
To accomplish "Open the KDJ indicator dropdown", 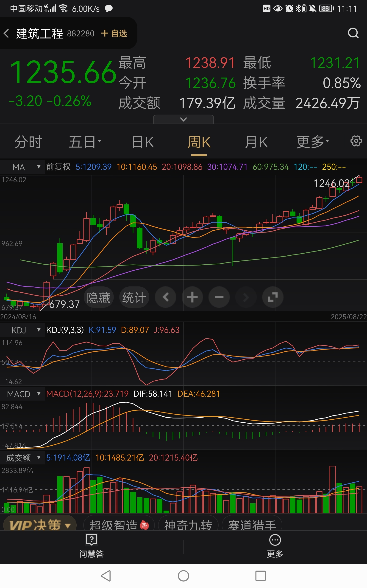I will pos(22,330).
